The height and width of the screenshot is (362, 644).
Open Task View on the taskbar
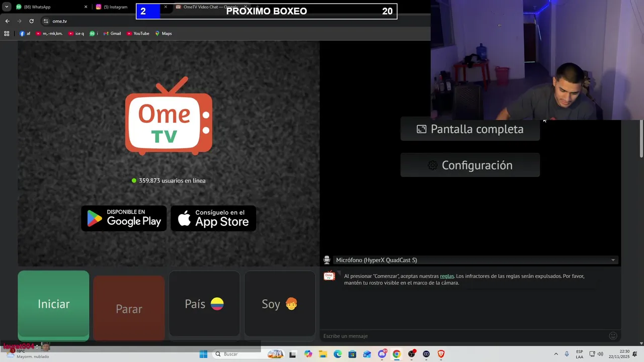[293, 354]
